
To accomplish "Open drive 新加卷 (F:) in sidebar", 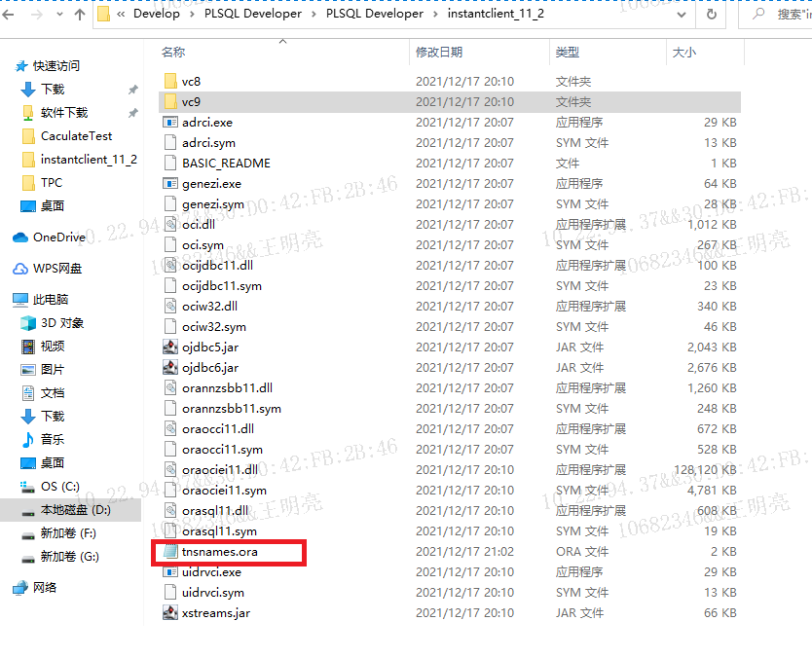I will click(x=68, y=532).
